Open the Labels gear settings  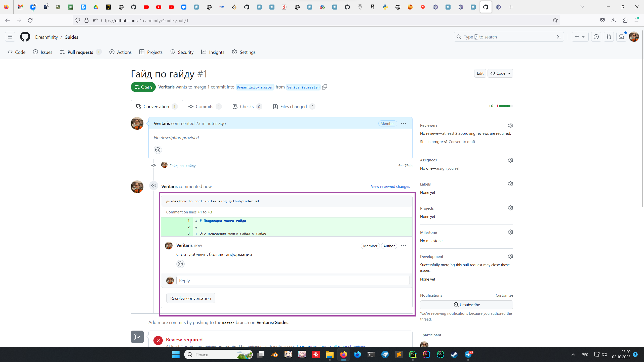coord(510,184)
